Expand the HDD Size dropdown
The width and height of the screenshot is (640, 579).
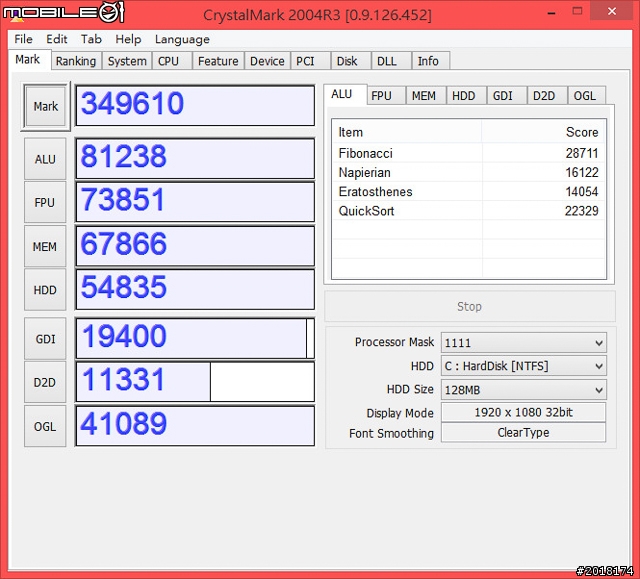point(524,390)
